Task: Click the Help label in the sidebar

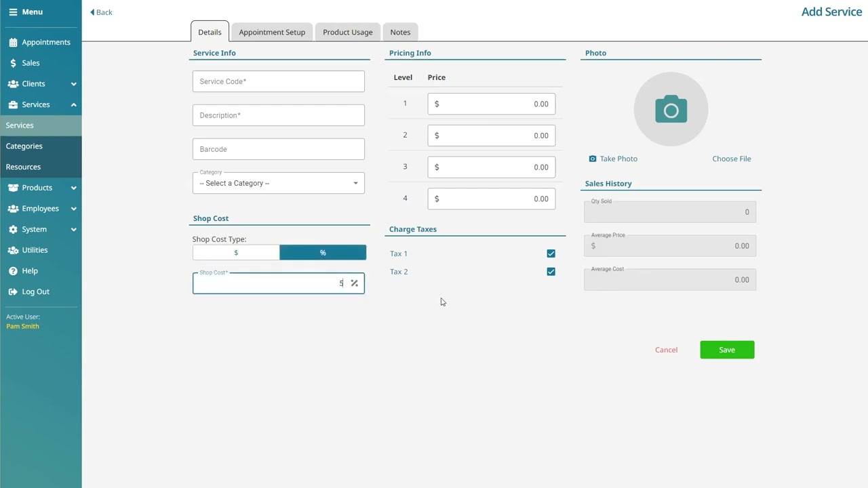Action: (x=30, y=271)
